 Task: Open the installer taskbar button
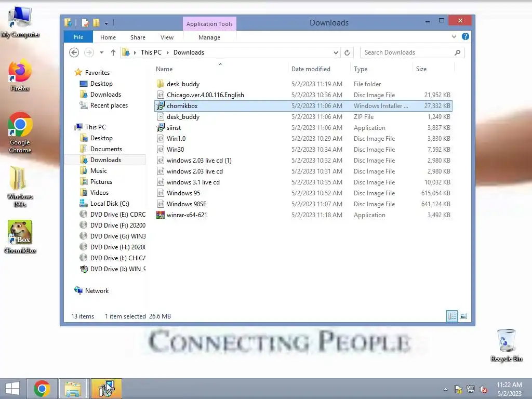[106, 389]
